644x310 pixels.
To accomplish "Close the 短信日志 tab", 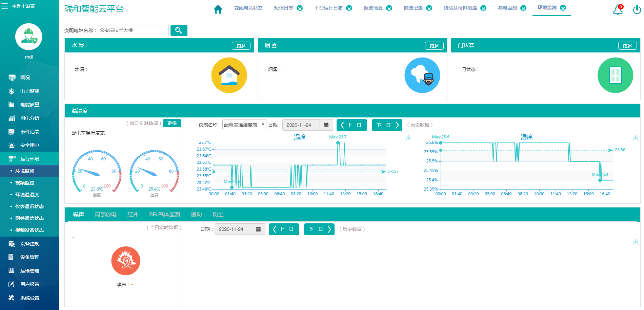I will tap(300, 8).
